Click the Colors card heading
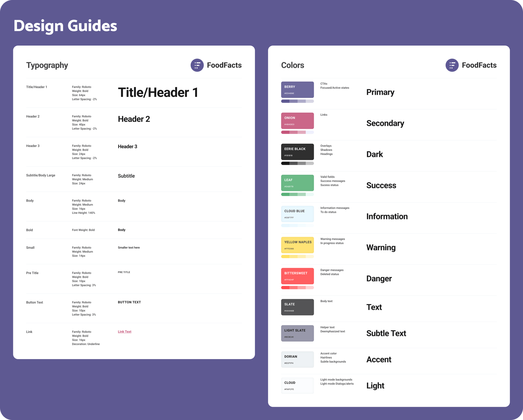 pos(293,65)
